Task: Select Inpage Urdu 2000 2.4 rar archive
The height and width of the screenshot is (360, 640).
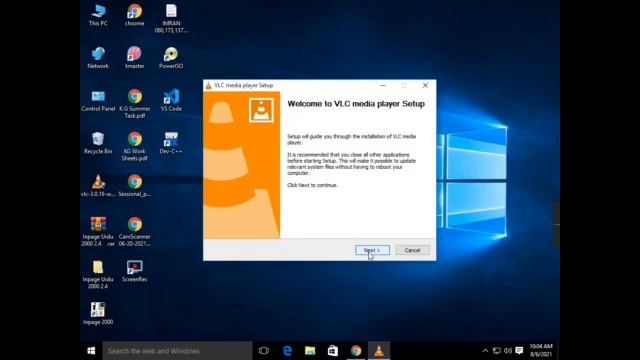Action: coord(98,231)
